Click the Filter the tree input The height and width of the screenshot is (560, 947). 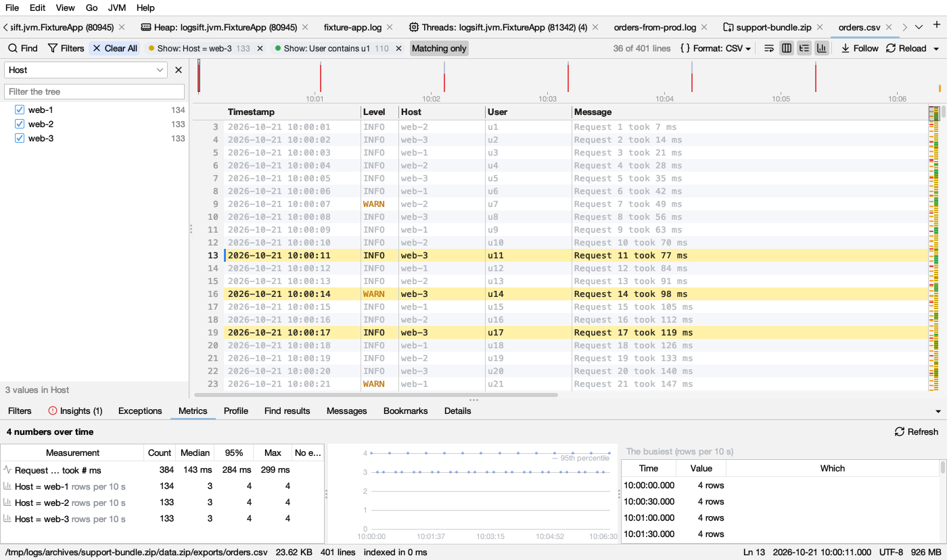pos(94,91)
